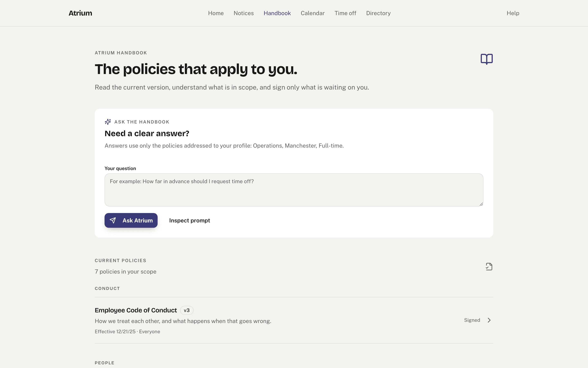Open the Calendar page
Image resolution: width=588 pixels, height=368 pixels.
click(312, 13)
